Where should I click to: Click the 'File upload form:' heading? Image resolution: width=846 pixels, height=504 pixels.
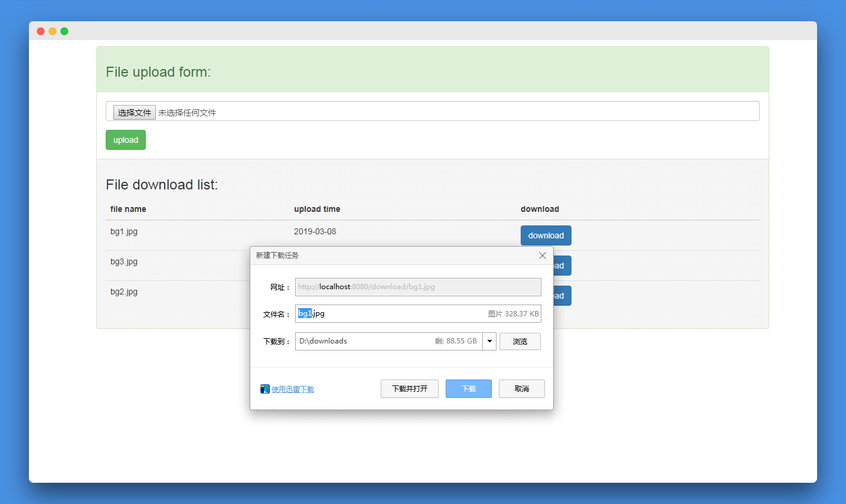(x=158, y=72)
